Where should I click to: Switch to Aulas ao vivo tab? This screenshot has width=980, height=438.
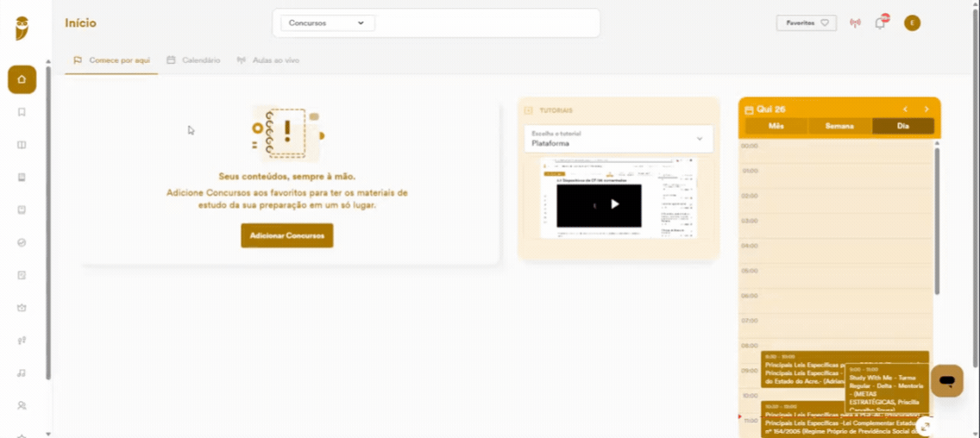(268, 60)
